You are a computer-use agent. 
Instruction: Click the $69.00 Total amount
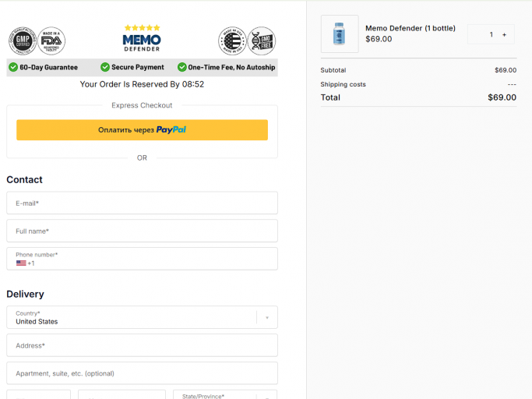(502, 97)
